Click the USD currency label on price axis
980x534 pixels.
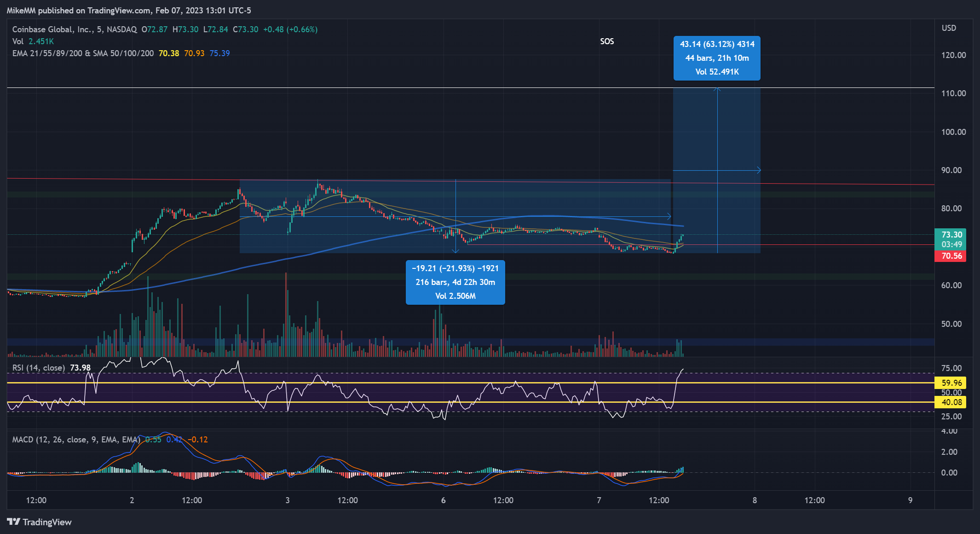(949, 28)
